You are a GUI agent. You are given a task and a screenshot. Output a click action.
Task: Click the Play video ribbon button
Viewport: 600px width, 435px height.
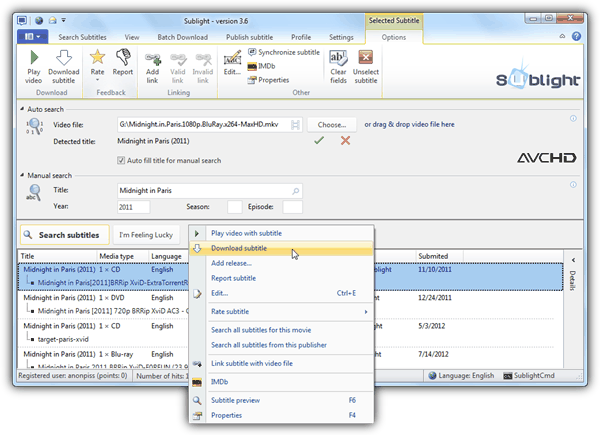coord(34,67)
